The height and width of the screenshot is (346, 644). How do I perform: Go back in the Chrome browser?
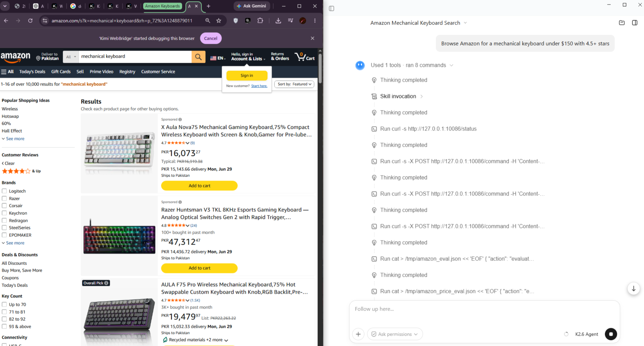click(6, 21)
